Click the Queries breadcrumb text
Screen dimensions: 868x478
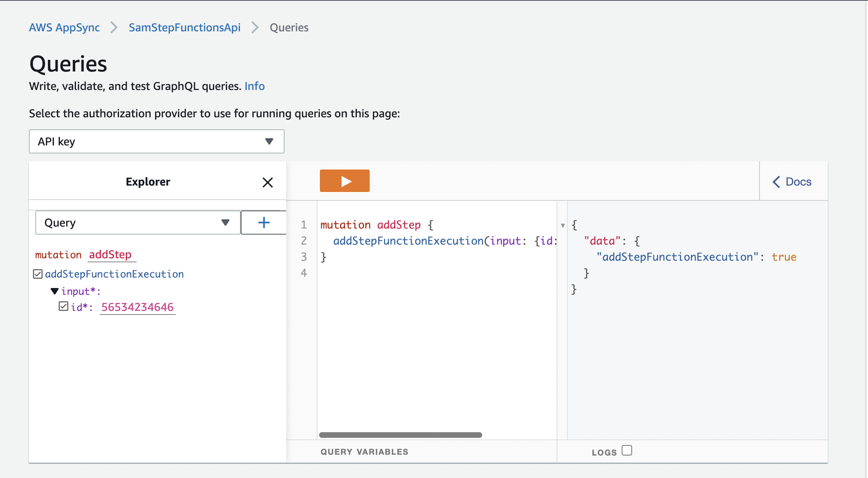coord(289,27)
